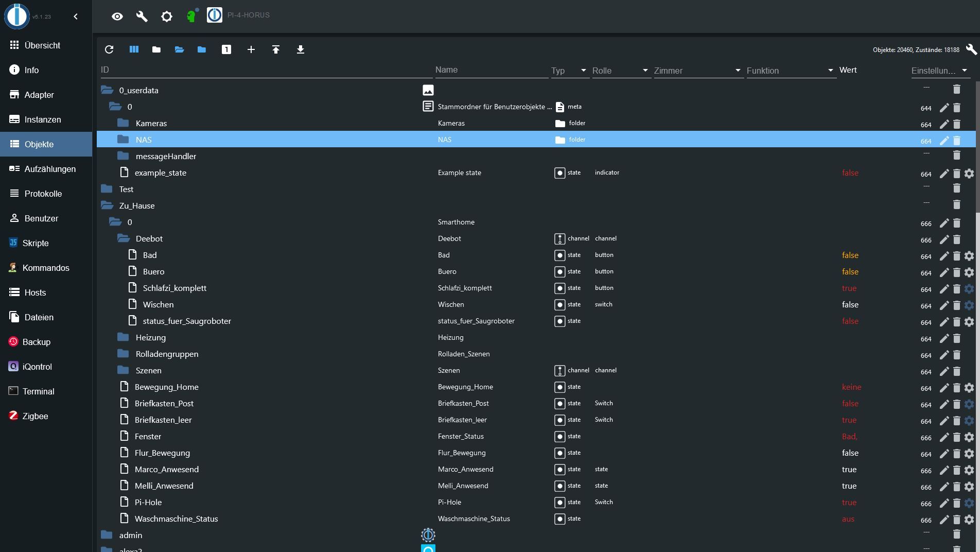Focus the ID filter field
Screen dimensions: 980x552
(x=266, y=70)
